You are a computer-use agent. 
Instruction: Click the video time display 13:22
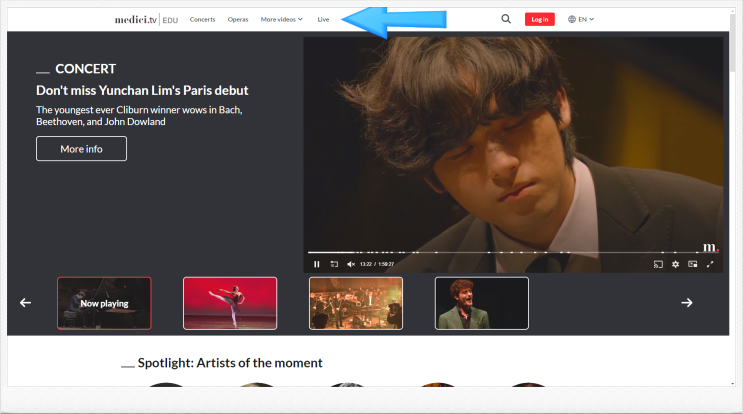click(365, 264)
